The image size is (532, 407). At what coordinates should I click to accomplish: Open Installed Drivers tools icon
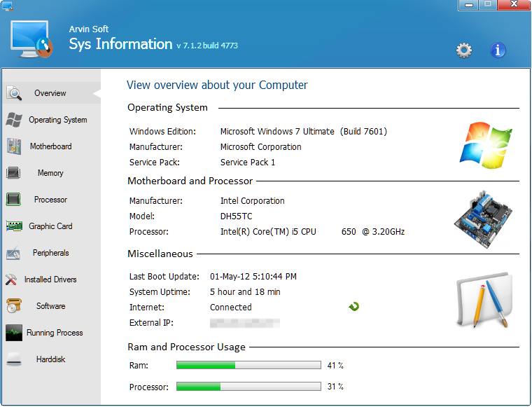(x=12, y=280)
